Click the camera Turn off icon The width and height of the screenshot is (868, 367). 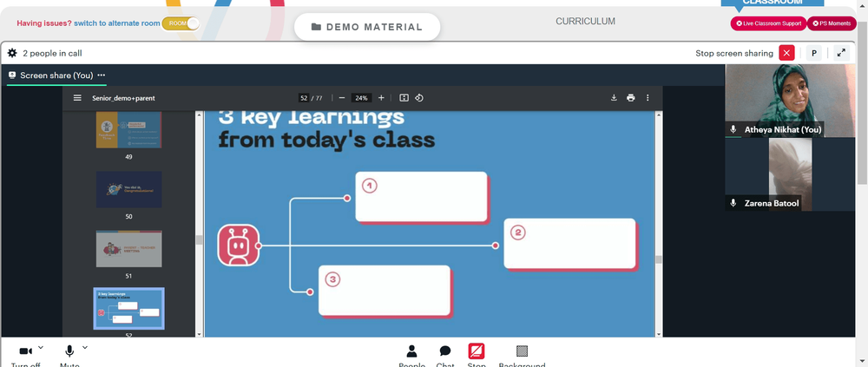25,351
